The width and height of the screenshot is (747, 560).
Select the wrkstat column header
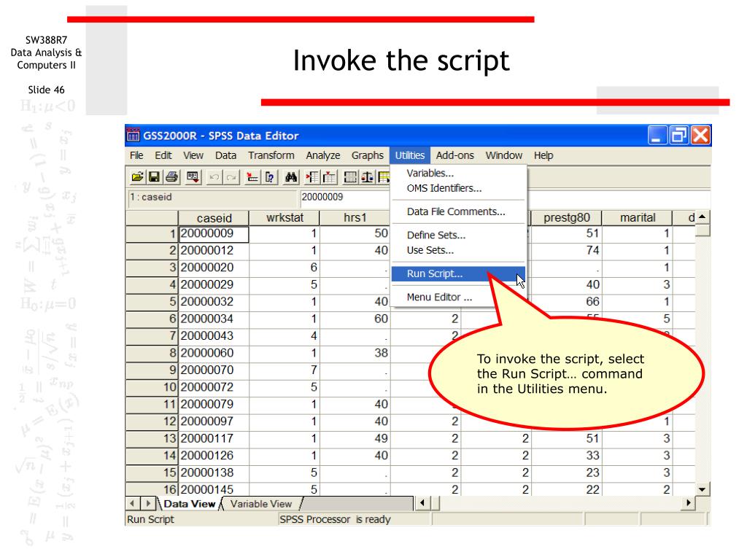pyautogui.click(x=285, y=218)
